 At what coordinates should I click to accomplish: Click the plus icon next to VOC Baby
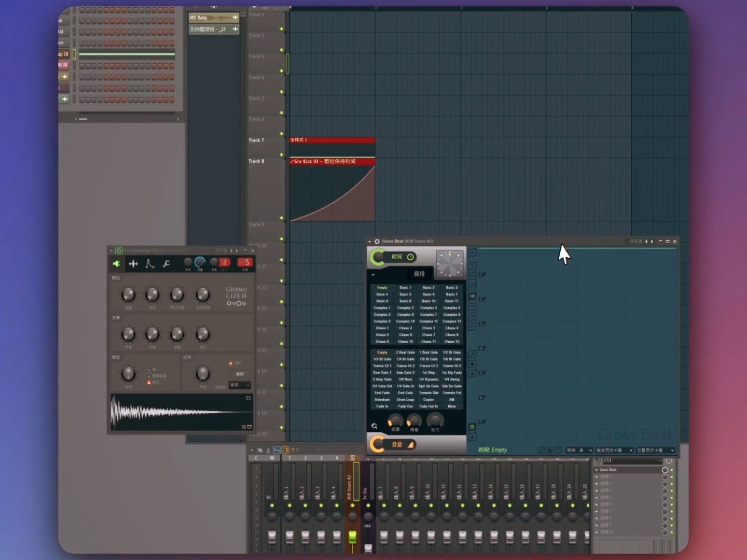235,18
